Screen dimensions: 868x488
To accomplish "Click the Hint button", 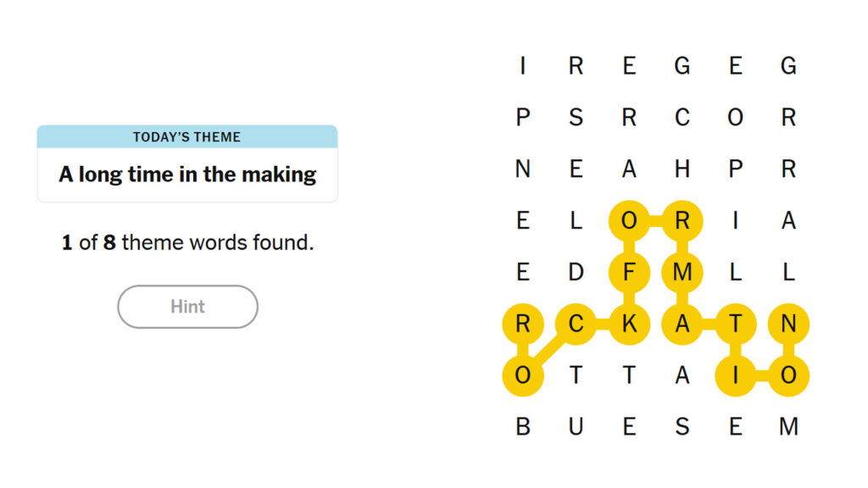I will coord(186,307).
